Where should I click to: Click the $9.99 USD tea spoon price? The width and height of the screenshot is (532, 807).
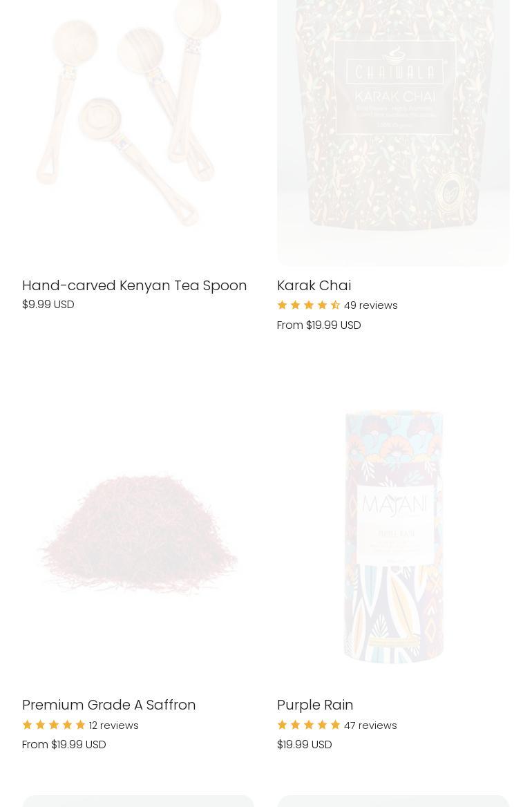click(x=48, y=304)
